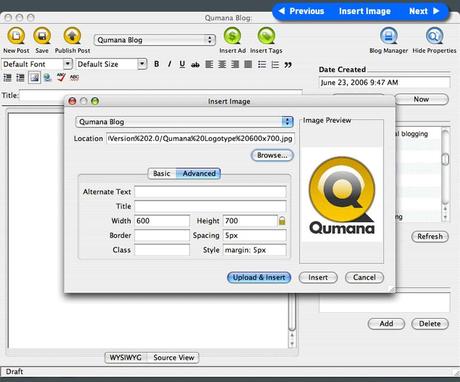This screenshot has height=382, width=460.
Task: Click the spell check checkmark icon
Action: pyautogui.click(x=61, y=77)
